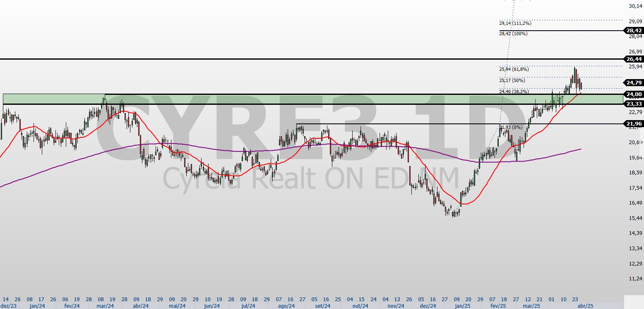Screen dimensions: 644x309
Task: Click the 28,42 (100%) Fibonacci label
Action: pyautogui.click(x=513, y=34)
